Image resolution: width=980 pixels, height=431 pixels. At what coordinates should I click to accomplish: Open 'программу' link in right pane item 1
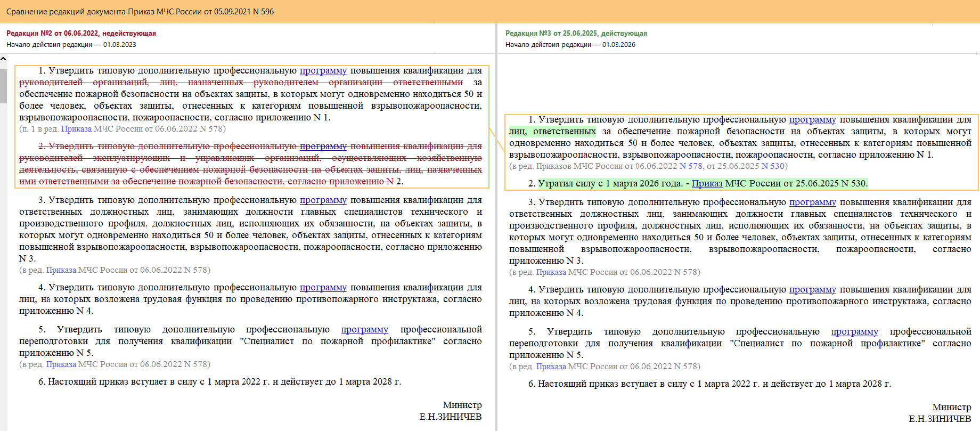click(x=812, y=120)
